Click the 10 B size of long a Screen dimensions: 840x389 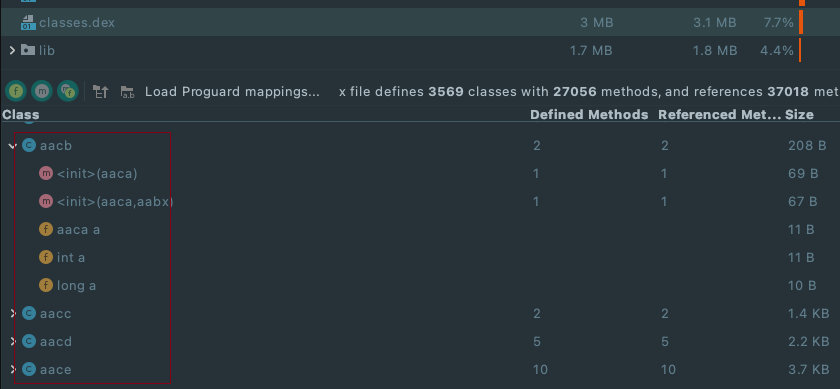(802, 286)
